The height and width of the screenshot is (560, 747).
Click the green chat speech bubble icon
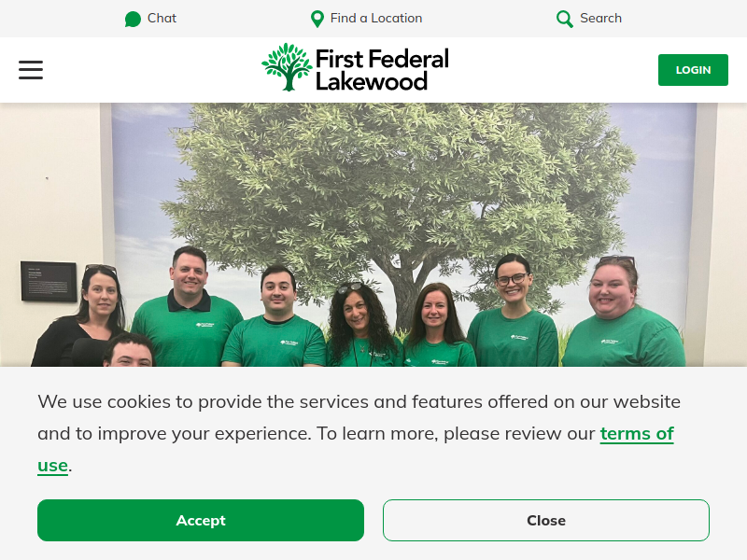point(133,19)
